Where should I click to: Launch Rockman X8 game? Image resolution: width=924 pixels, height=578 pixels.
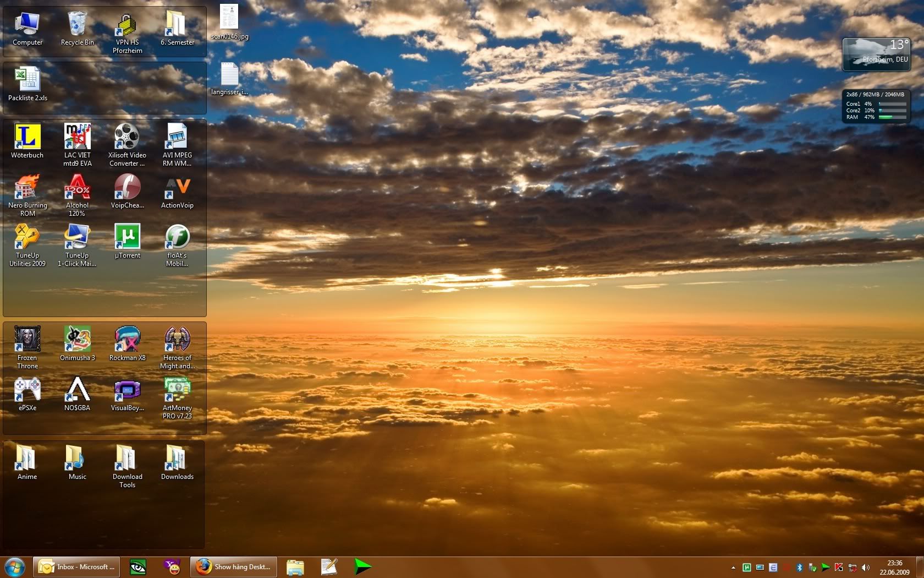[x=127, y=344]
